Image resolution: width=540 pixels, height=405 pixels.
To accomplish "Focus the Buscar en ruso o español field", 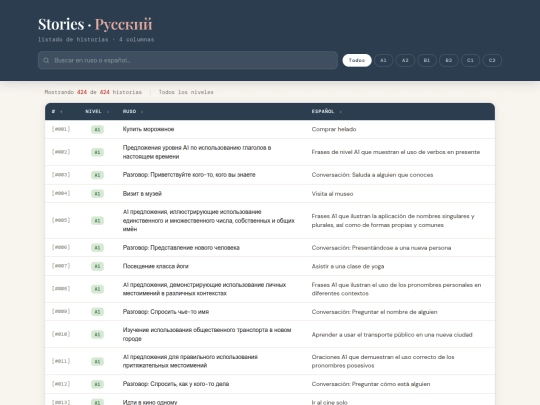I will coord(188,60).
